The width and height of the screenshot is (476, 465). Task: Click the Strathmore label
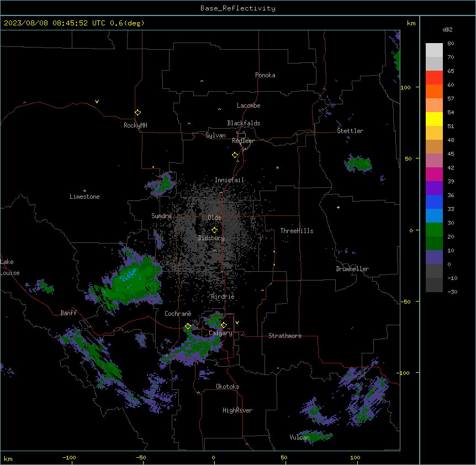(x=285, y=336)
